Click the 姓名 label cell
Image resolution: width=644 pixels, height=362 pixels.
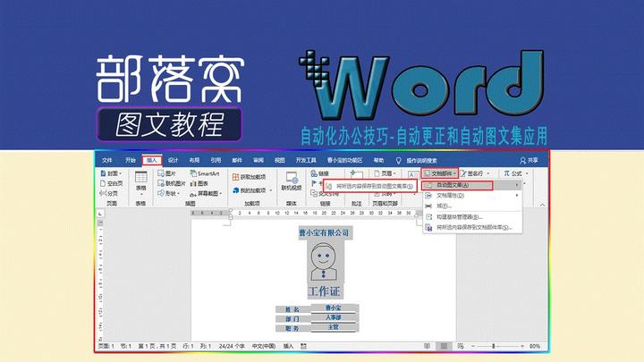(292, 309)
